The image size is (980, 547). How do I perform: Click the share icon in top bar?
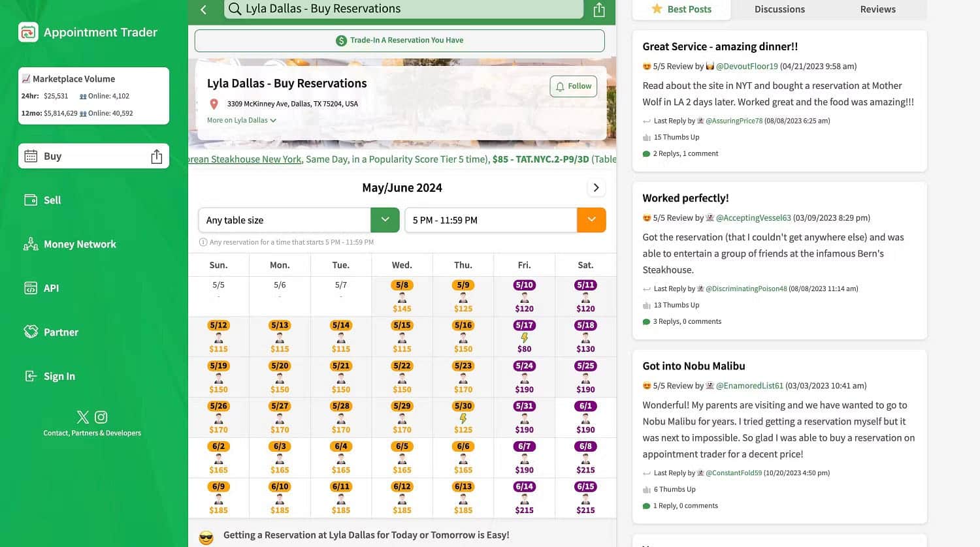click(x=599, y=10)
